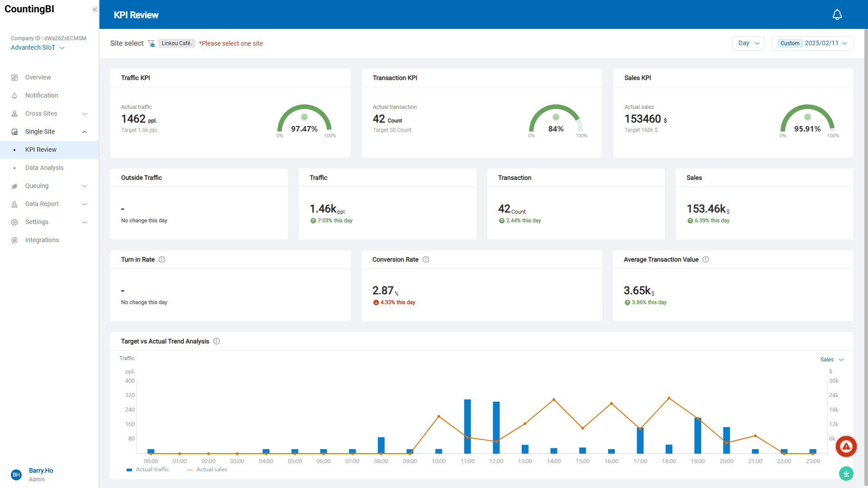The image size is (868, 488).
Task: Collapse the sidebar with double-chevron icon
Action: coord(94,9)
